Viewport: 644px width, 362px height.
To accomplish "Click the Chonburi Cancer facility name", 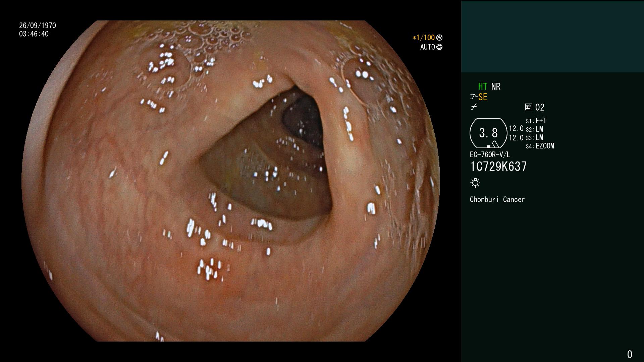I will (497, 199).
